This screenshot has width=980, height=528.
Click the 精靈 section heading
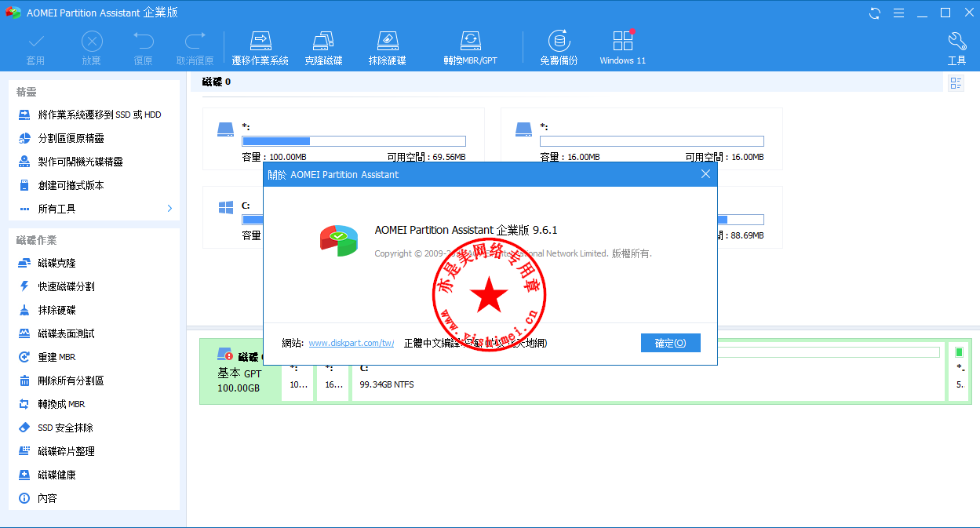click(x=26, y=92)
